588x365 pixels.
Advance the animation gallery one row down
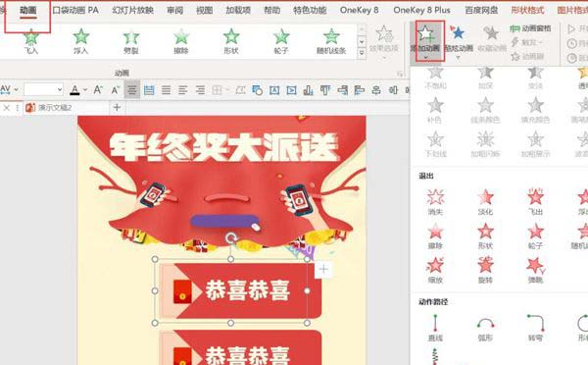tap(362, 41)
